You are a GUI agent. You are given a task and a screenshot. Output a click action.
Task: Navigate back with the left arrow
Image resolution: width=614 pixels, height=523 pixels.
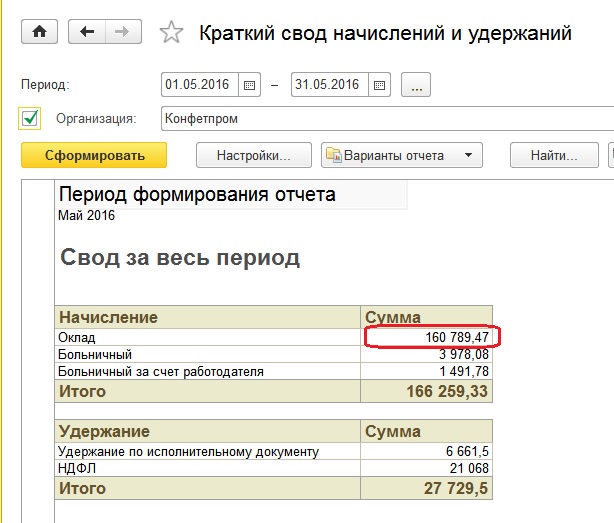point(87,31)
